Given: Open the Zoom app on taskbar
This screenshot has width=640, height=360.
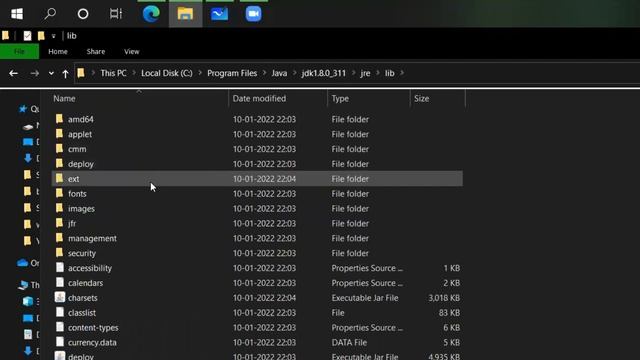Looking at the screenshot, I should [253, 14].
